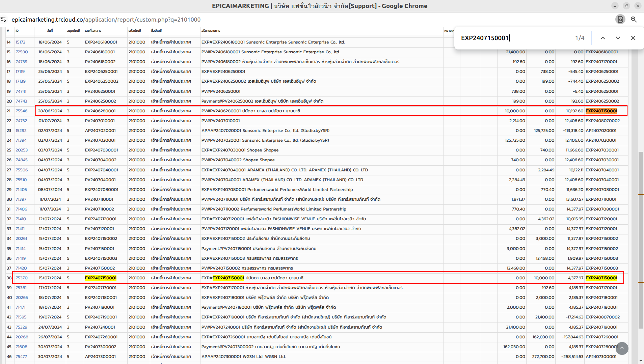
Task: Click the 1/4 match counter
Action: 580,38
